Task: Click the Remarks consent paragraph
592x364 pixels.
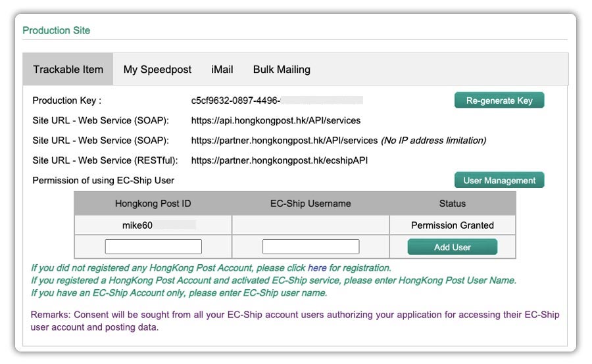Action: point(295,321)
